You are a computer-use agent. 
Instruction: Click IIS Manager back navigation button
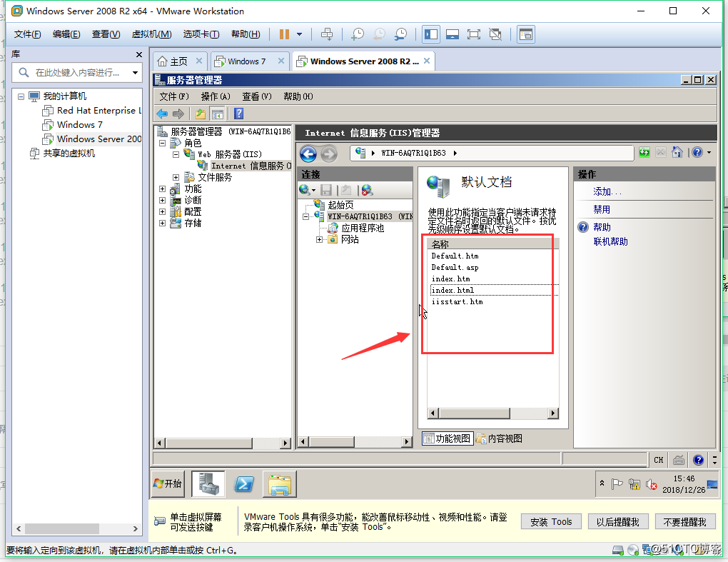308,154
